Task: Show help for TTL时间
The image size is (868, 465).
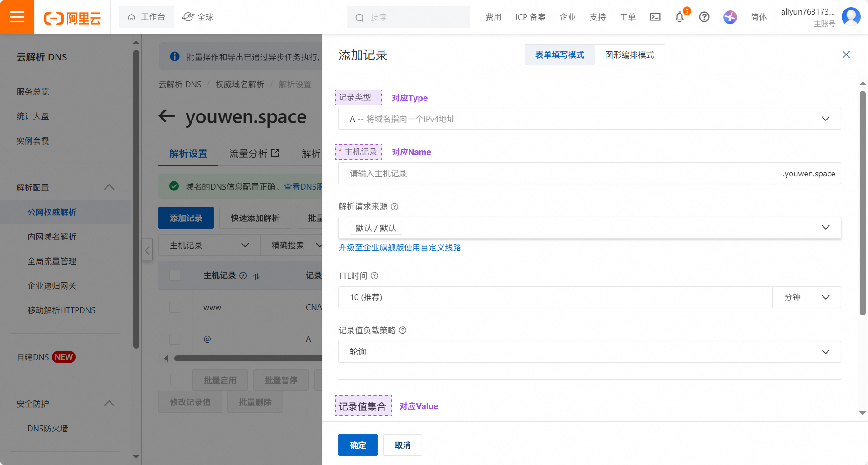Action: coord(374,275)
